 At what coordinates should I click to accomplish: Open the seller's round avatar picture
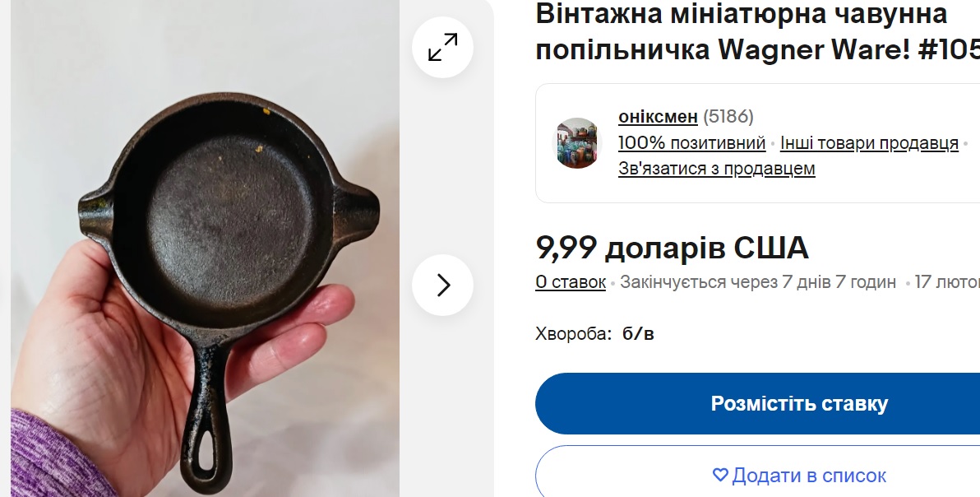(x=577, y=142)
